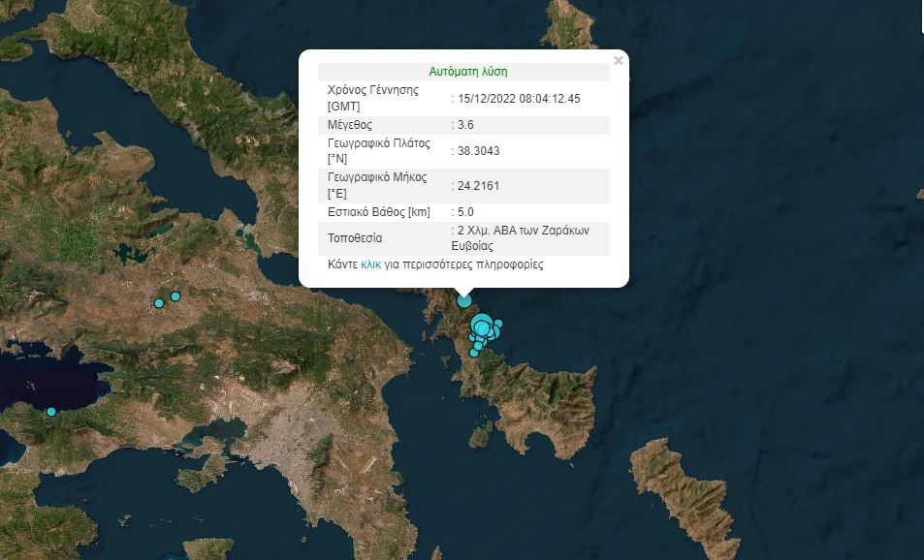
Task: Click the origin time value 15/12/2022 08:04:12.45
Action: (x=516, y=98)
